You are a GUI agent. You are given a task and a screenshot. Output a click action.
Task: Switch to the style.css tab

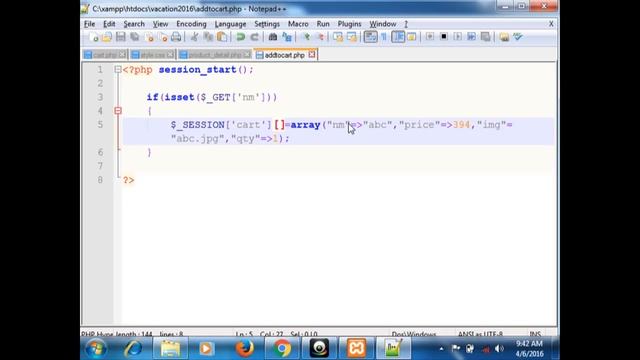pyautogui.click(x=152, y=55)
